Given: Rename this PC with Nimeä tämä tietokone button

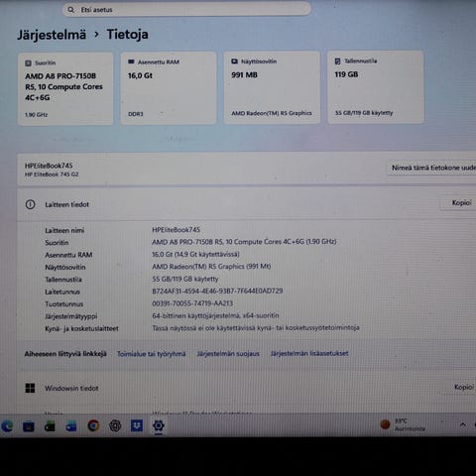Looking at the screenshot, I should [x=432, y=168].
